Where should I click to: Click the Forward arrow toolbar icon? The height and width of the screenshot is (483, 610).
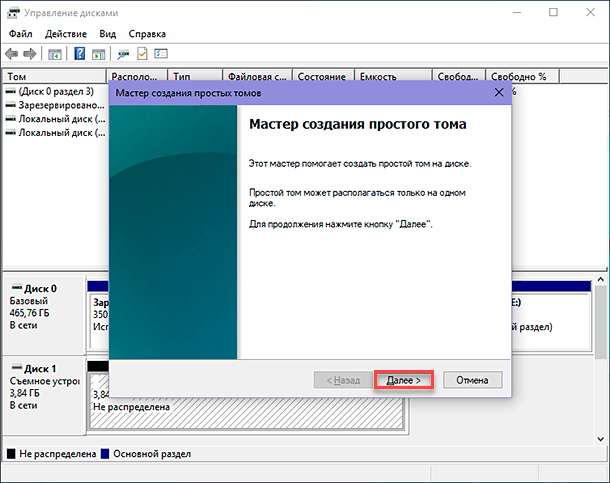pos(30,54)
